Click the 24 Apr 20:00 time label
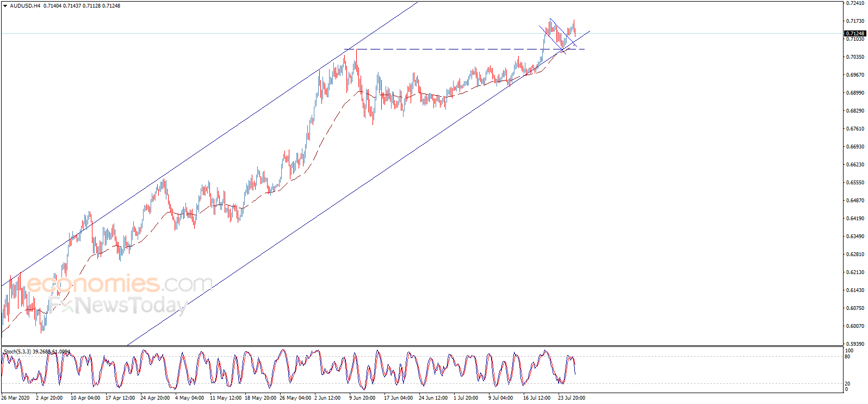The height and width of the screenshot is (404, 868). [155, 398]
